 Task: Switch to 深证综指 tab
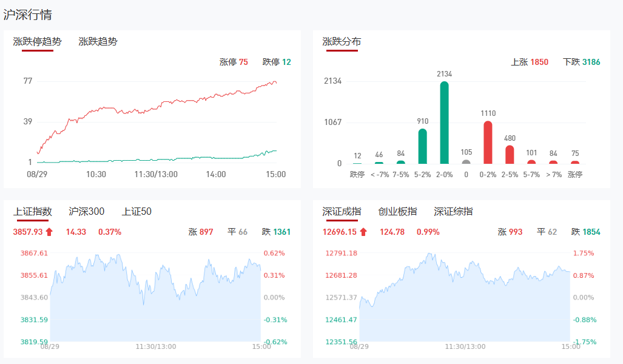click(x=453, y=212)
